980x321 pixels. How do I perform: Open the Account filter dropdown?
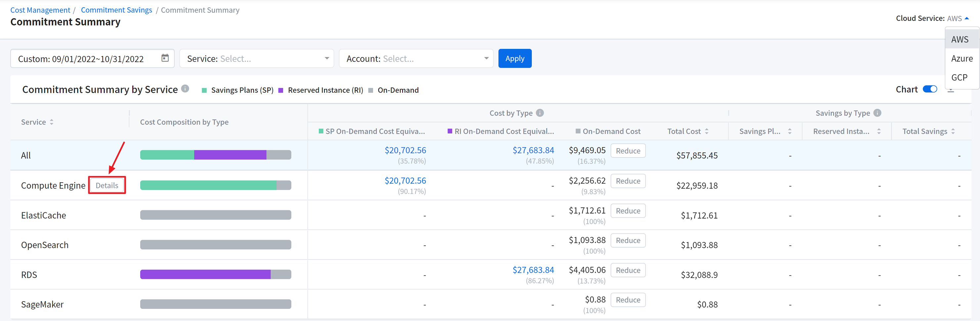coord(416,58)
